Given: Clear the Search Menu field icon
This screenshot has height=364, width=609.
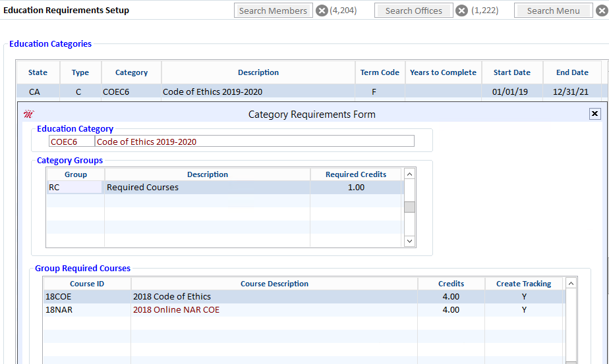Looking at the screenshot, I should click(x=602, y=11).
